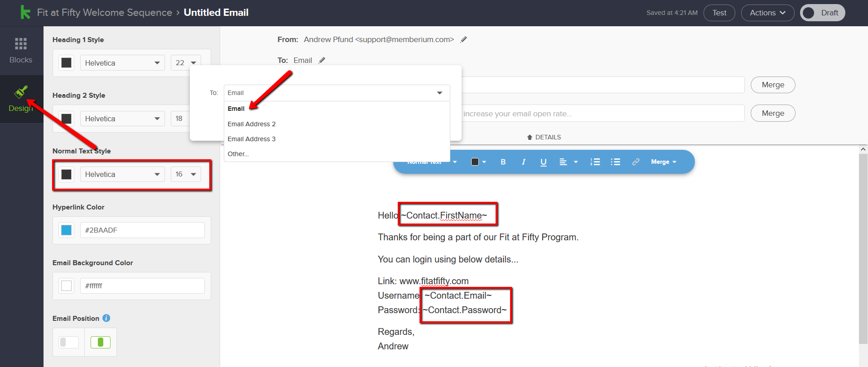Select the Design paintbrush icon
The height and width of the screenshot is (367, 868).
pos(21,92)
